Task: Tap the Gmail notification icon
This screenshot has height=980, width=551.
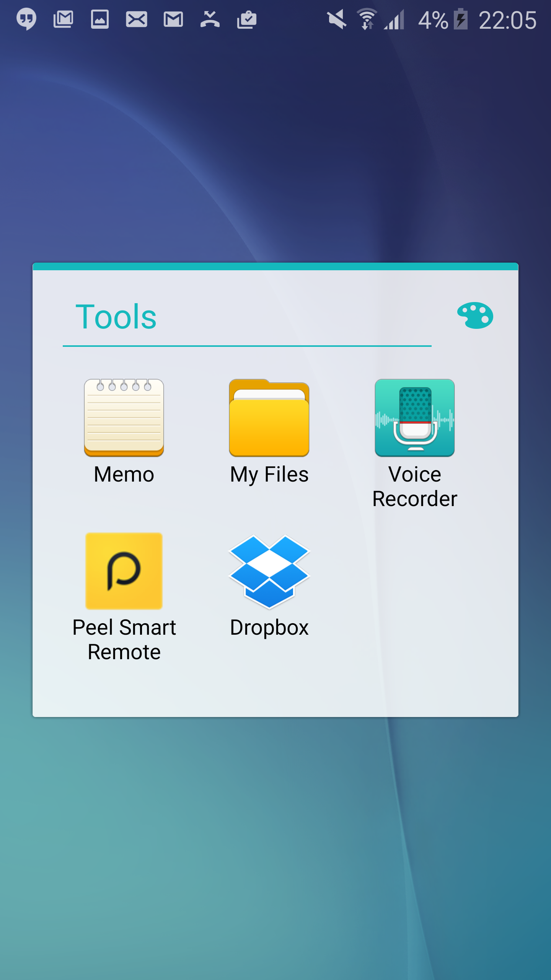Action: click(173, 20)
